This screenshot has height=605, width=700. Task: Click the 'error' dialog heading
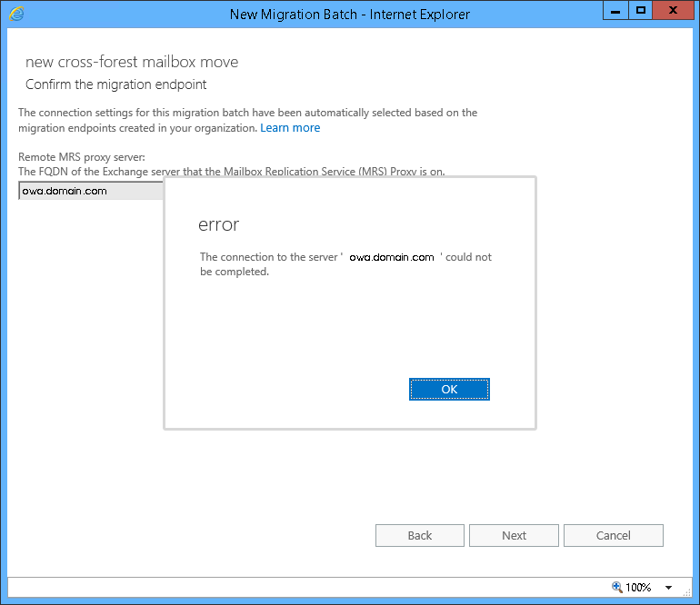[x=219, y=225]
